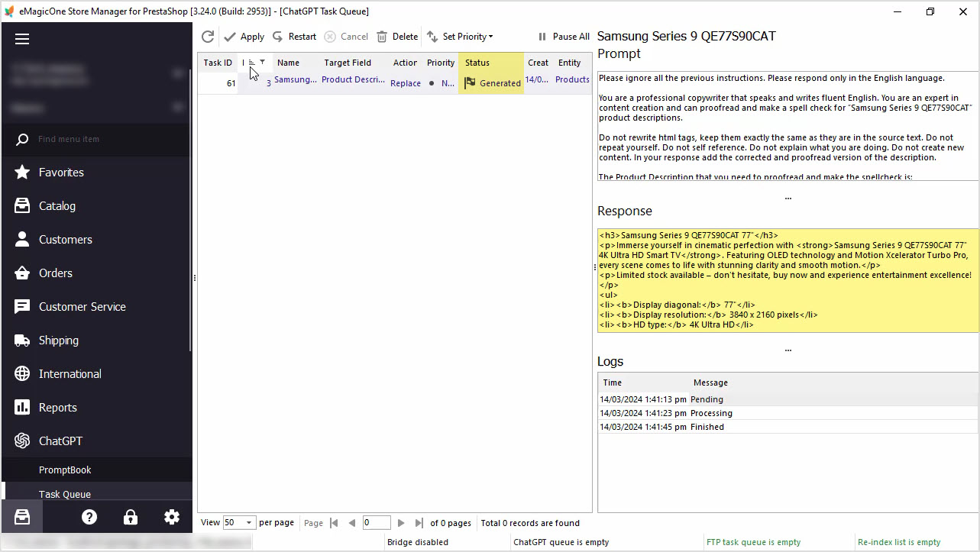Viewport: 980px width, 552px height.
Task: Pause all ChatGPT tasks
Action: tap(564, 37)
